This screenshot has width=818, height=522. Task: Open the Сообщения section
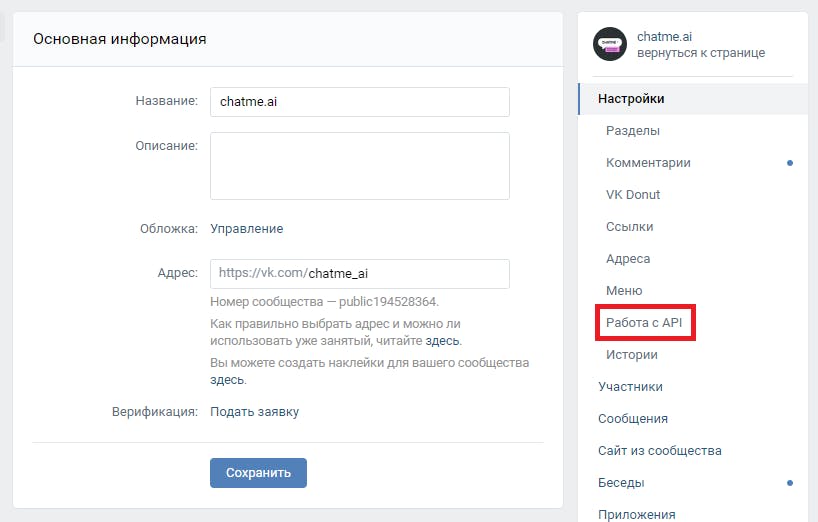click(x=633, y=418)
